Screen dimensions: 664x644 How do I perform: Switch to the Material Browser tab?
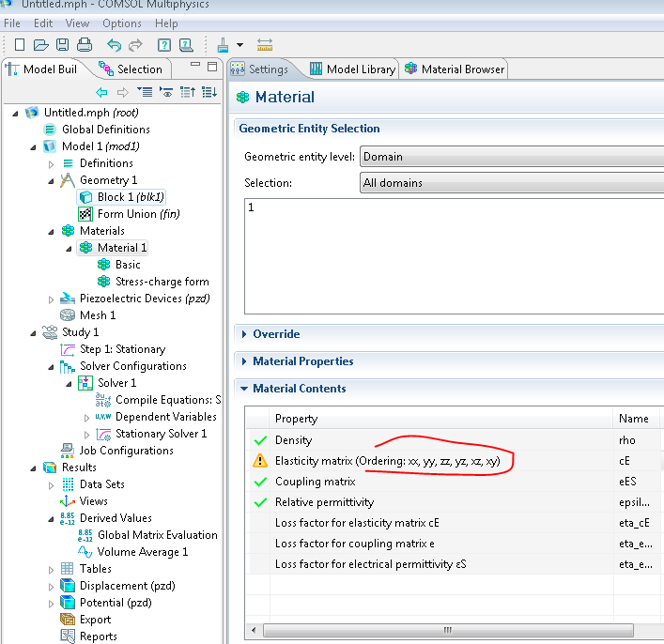tap(455, 69)
